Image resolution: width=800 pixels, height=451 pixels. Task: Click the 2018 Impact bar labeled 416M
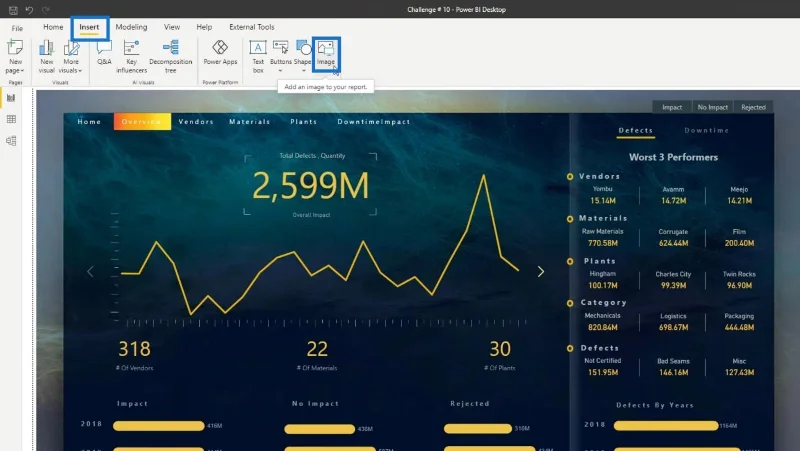(x=159, y=426)
